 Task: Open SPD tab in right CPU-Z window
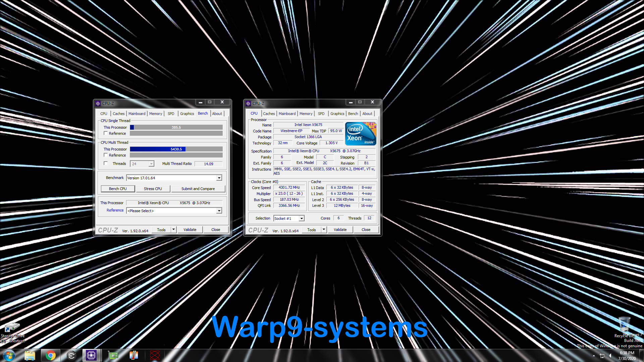pos(321,114)
